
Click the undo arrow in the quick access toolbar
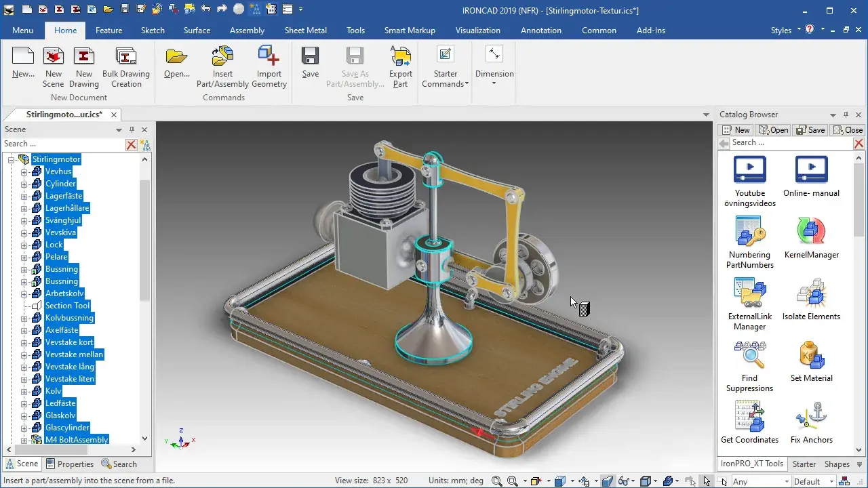click(x=206, y=9)
